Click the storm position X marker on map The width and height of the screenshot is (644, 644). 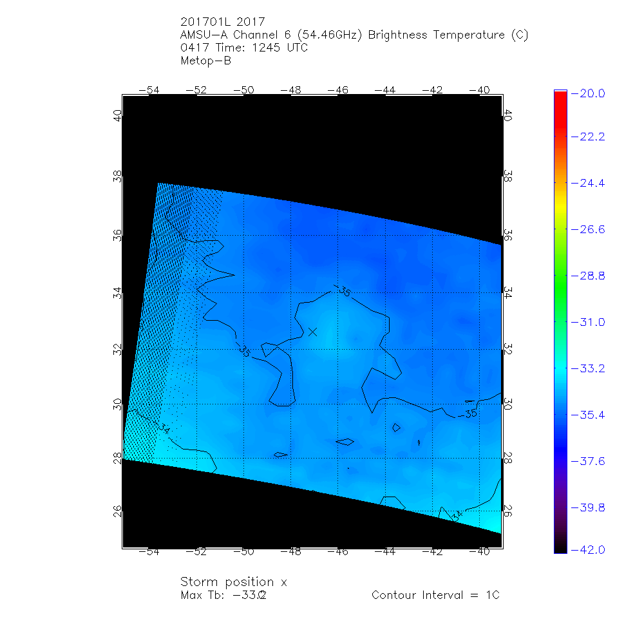pos(312,332)
